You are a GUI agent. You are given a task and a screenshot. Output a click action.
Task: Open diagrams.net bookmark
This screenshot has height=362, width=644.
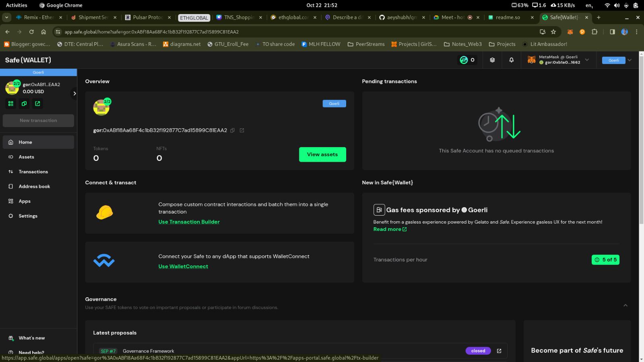pos(182,44)
